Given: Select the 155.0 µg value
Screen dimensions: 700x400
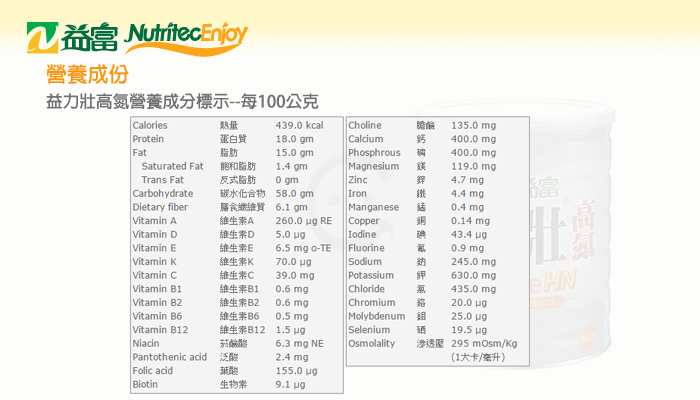Looking at the screenshot, I should tap(296, 371).
